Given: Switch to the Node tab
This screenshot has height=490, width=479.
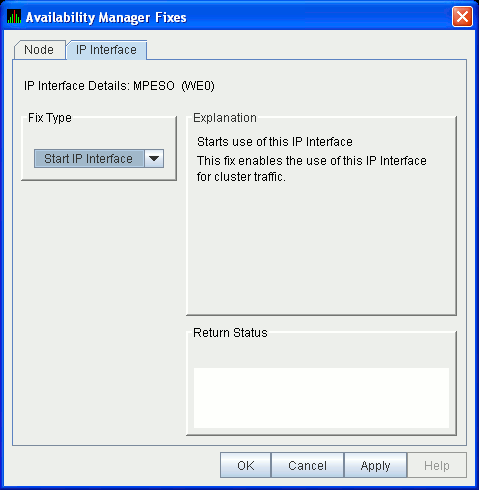Looking at the screenshot, I should 39,50.
